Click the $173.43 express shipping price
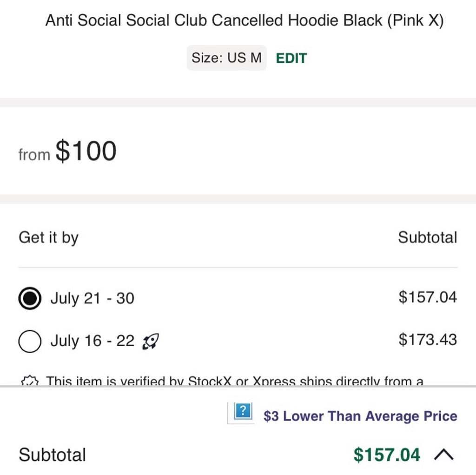 [x=428, y=340]
